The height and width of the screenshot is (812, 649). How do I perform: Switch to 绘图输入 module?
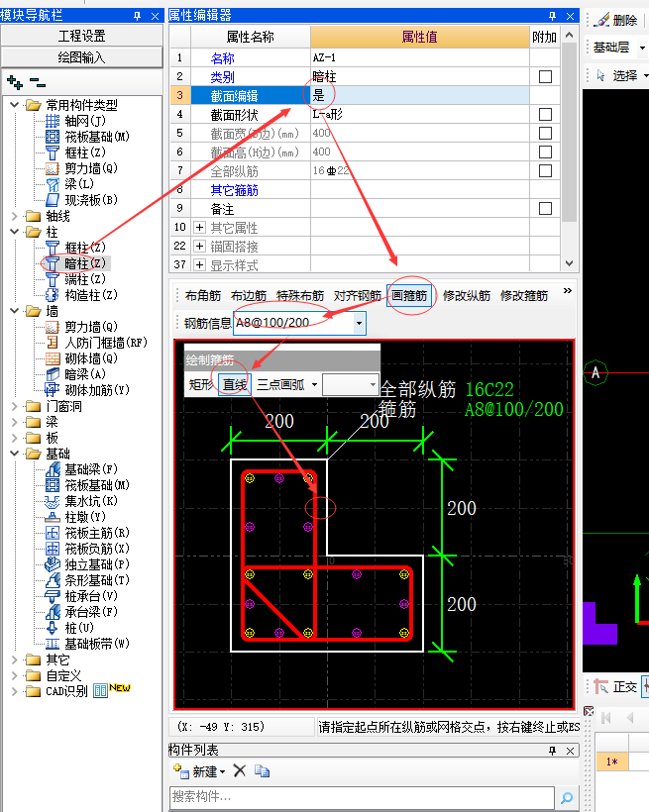click(x=82, y=57)
